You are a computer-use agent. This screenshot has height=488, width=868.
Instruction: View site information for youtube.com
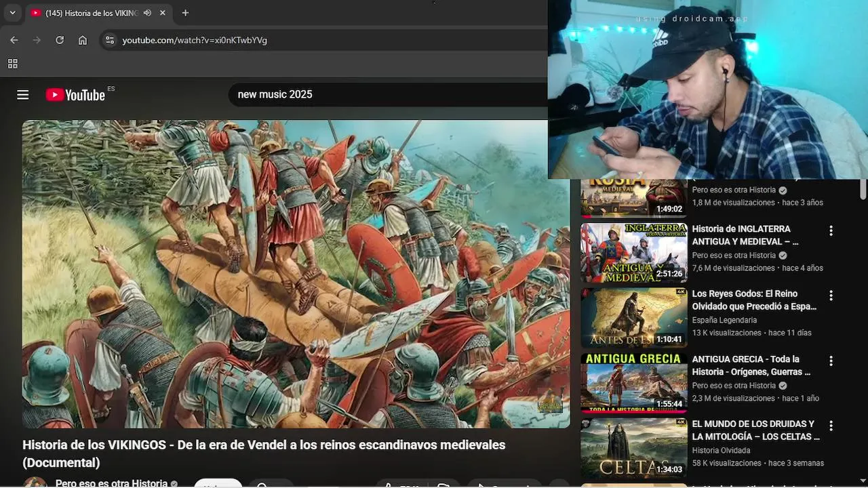coord(110,40)
